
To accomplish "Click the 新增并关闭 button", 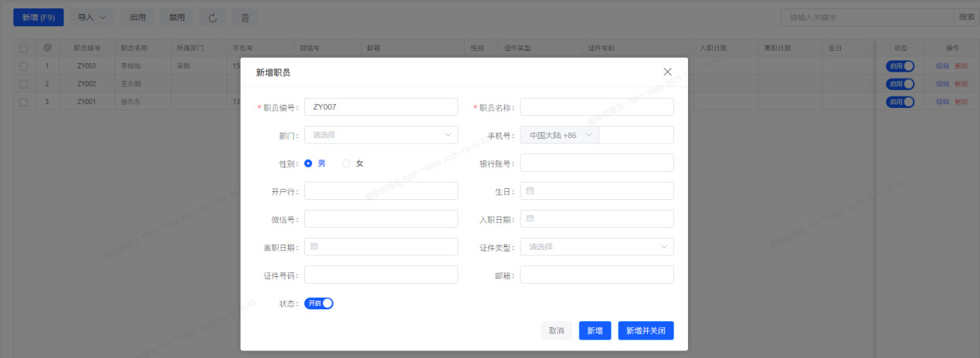I will pyautogui.click(x=646, y=330).
